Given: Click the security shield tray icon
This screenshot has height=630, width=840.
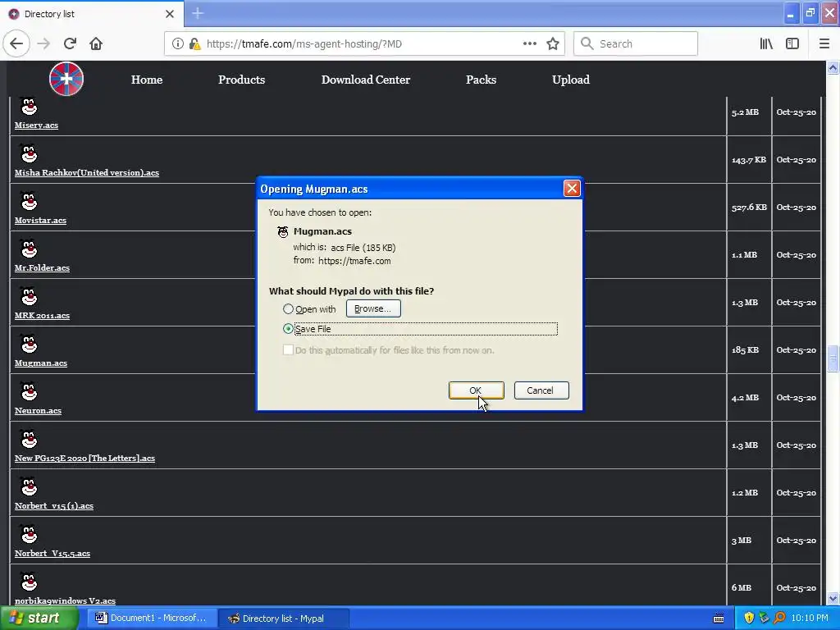Looking at the screenshot, I should [x=749, y=619].
